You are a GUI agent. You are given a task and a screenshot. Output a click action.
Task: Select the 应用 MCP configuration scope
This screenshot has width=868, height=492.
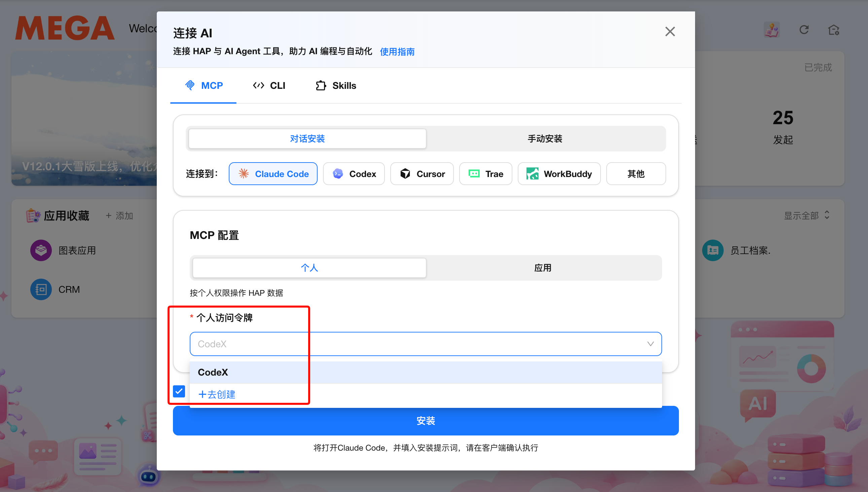tap(543, 268)
